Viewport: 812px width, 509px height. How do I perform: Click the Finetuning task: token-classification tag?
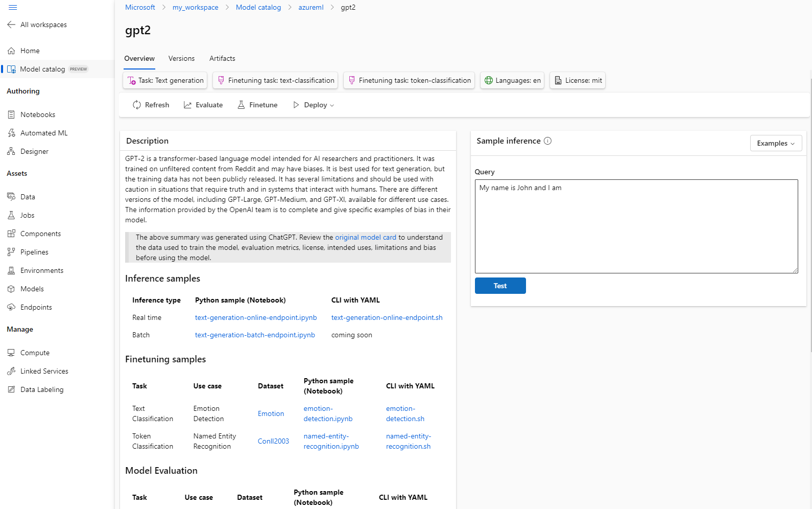click(409, 80)
